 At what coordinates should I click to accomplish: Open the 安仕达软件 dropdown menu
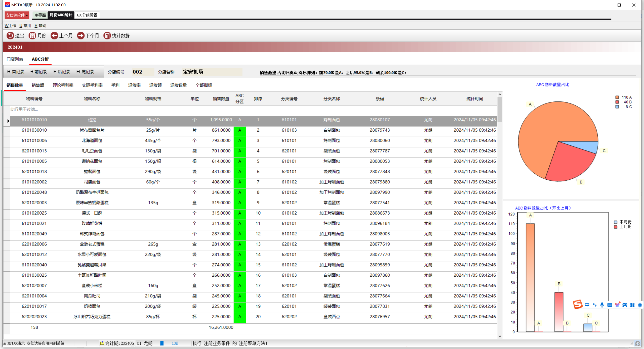pos(17,15)
